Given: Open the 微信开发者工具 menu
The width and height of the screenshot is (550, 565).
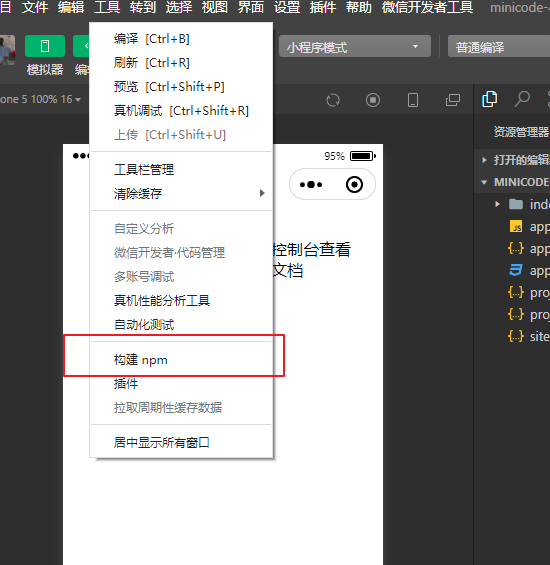Looking at the screenshot, I should [427, 7].
